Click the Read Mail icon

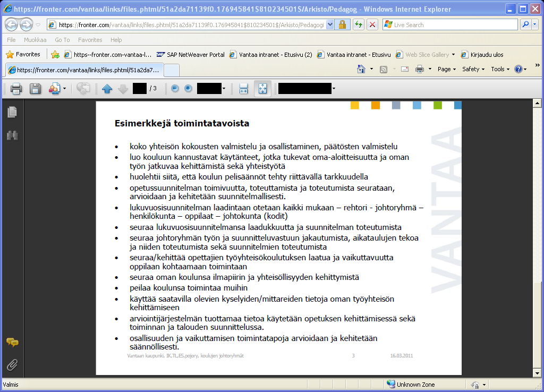[404, 69]
